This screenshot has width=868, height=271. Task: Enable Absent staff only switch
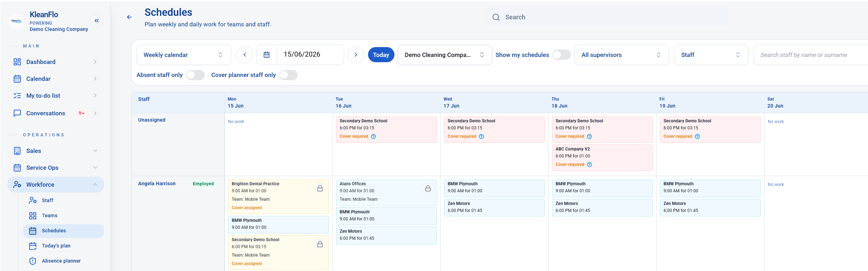pyautogui.click(x=195, y=75)
